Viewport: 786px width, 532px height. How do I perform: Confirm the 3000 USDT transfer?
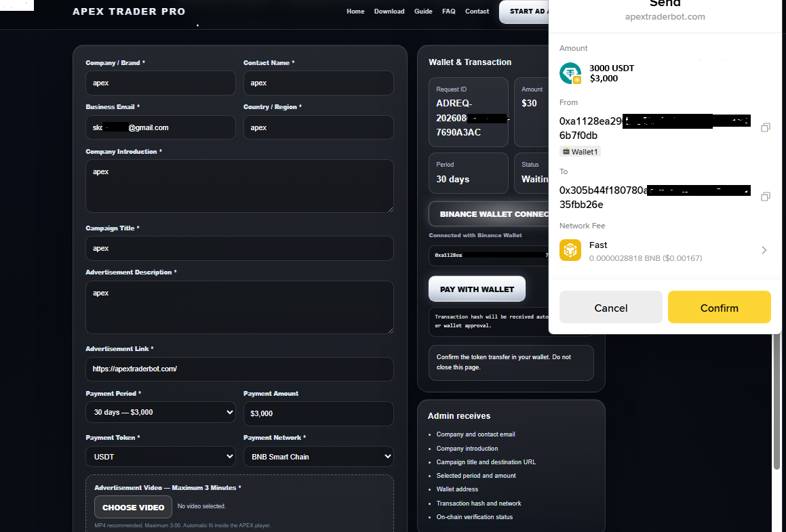(719, 307)
